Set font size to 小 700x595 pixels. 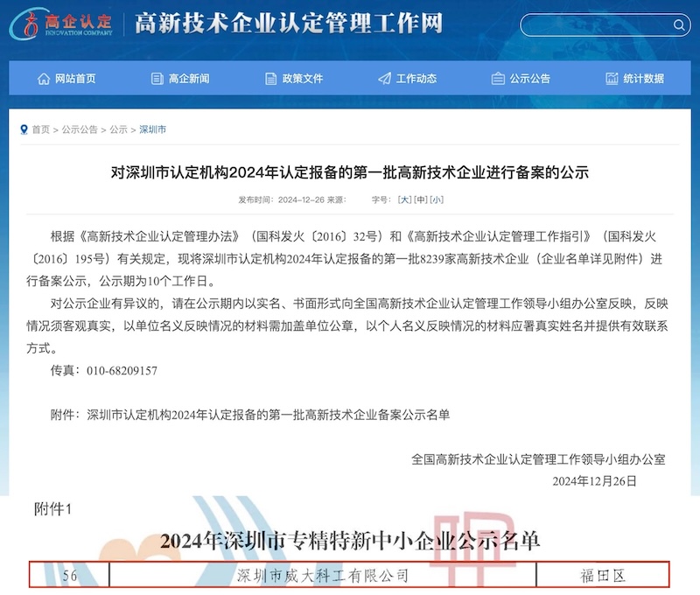(437, 199)
